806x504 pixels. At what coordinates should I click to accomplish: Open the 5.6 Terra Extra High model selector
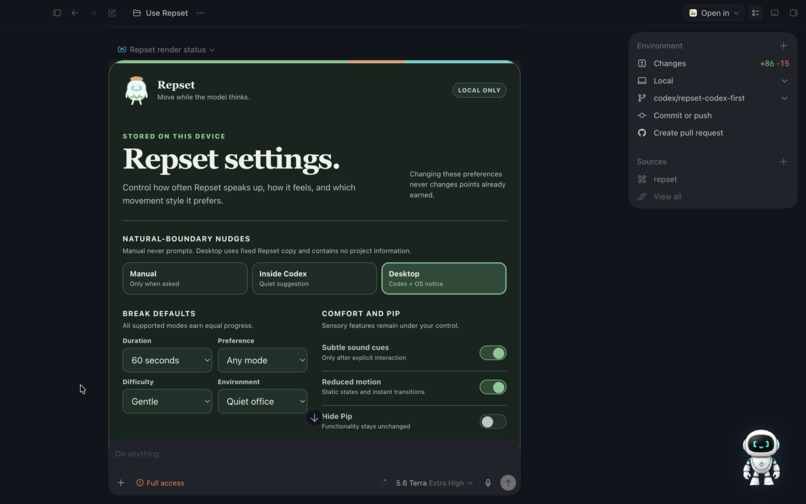(x=434, y=482)
